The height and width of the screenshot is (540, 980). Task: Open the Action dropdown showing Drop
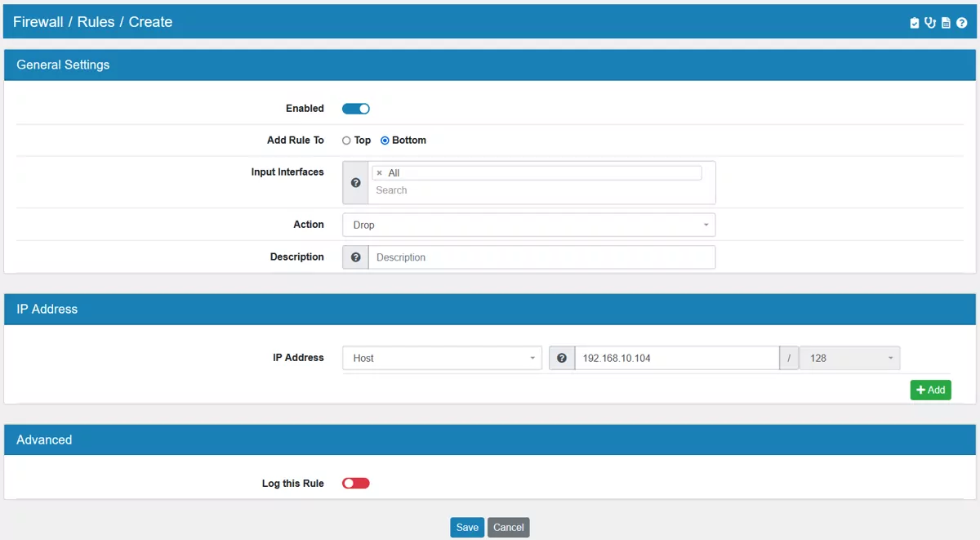(x=528, y=225)
